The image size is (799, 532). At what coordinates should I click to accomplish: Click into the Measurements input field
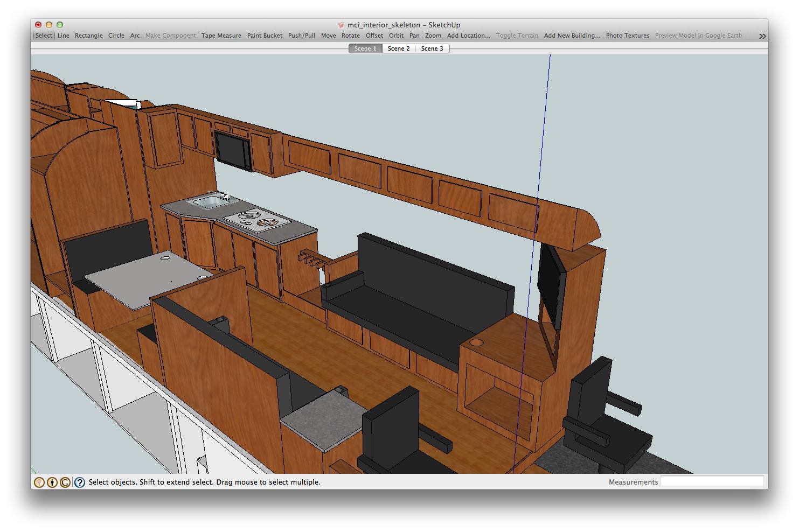point(712,481)
